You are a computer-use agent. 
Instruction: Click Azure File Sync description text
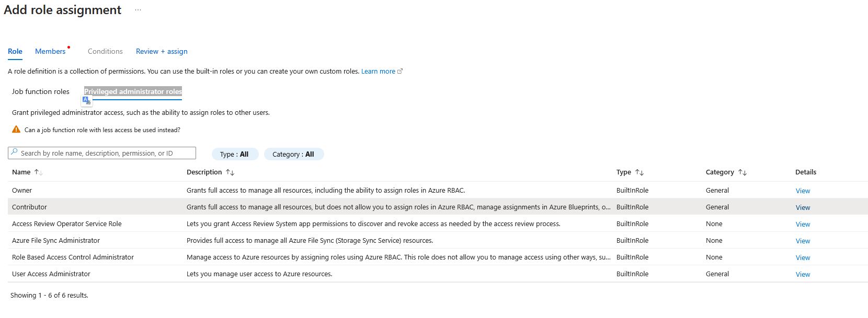click(x=310, y=240)
